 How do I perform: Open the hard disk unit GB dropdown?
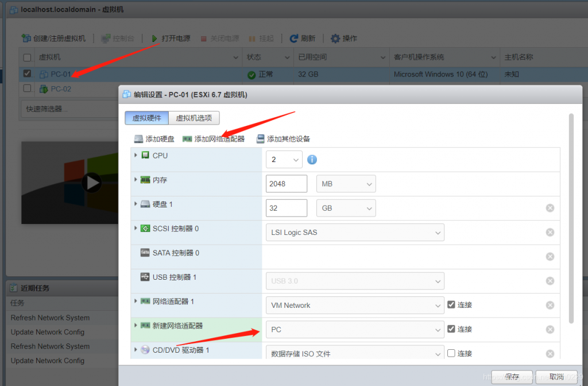(x=346, y=208)
